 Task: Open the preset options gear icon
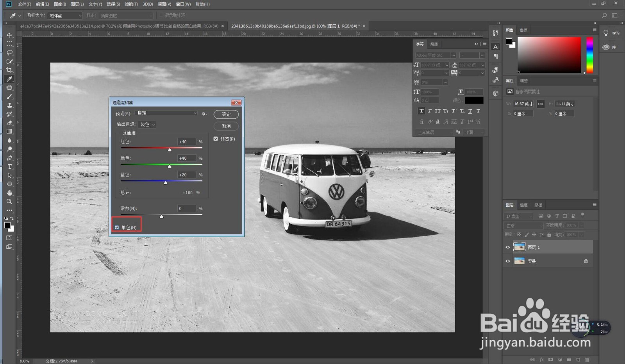click(x=204, y=114)
